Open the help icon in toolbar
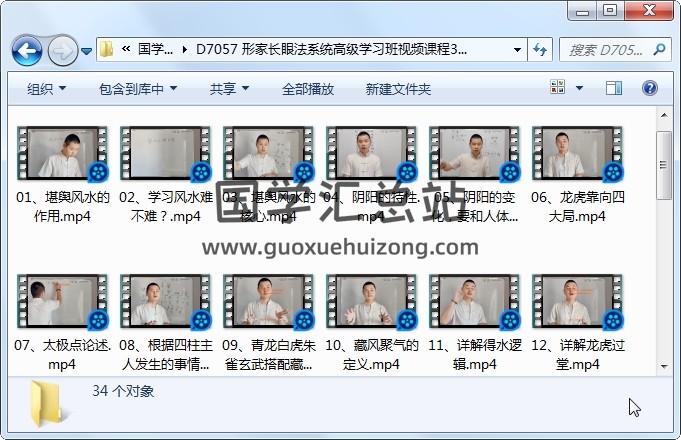This screenshot has height=440, width=681. tap(650, 89)
